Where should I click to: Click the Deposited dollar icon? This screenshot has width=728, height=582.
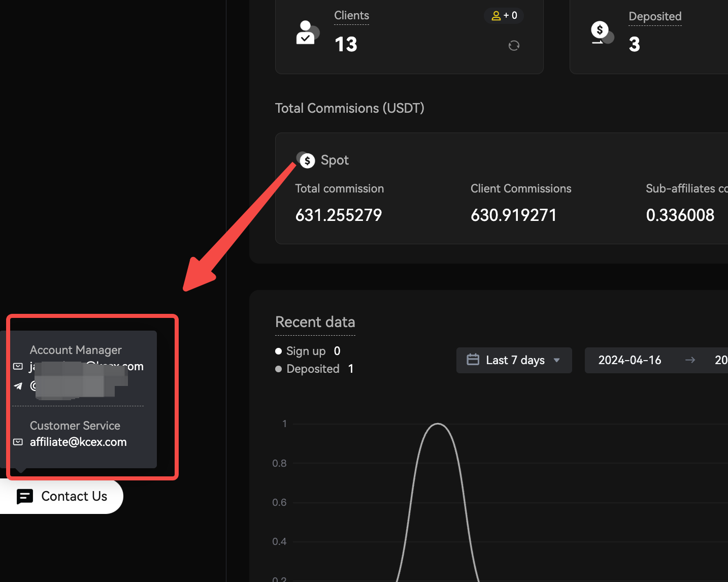pos(602,33)
